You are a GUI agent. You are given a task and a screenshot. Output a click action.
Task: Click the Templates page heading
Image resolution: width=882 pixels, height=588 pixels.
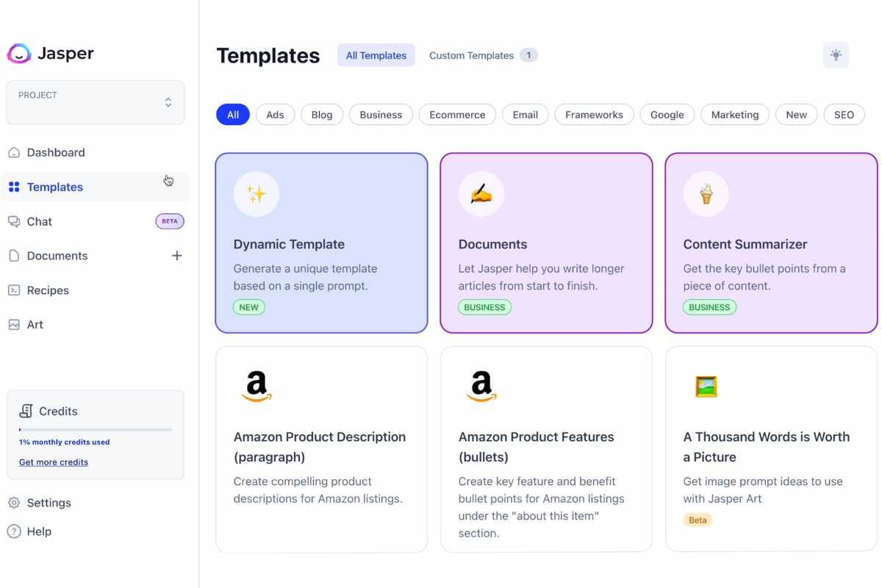(268, 56)
